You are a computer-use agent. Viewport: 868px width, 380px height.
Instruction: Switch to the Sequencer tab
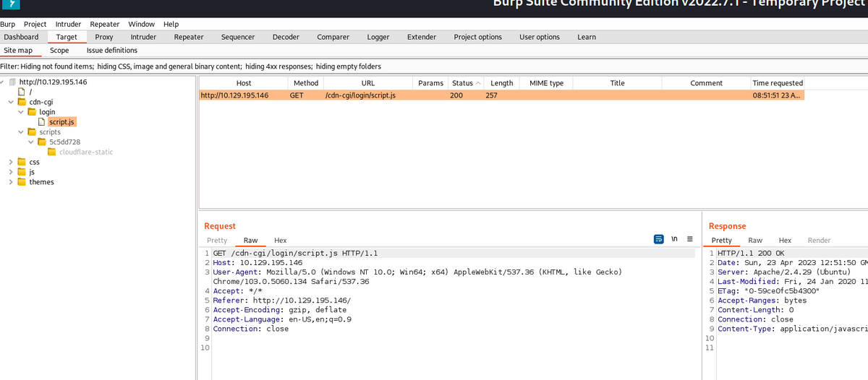point(238,37)
